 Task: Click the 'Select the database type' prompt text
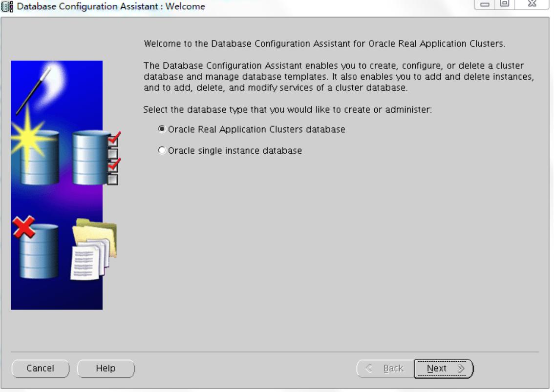288,109
